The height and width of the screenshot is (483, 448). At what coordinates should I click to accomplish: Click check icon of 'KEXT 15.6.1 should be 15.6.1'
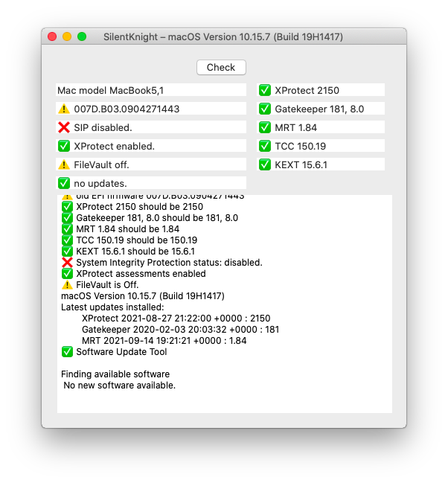67,251
